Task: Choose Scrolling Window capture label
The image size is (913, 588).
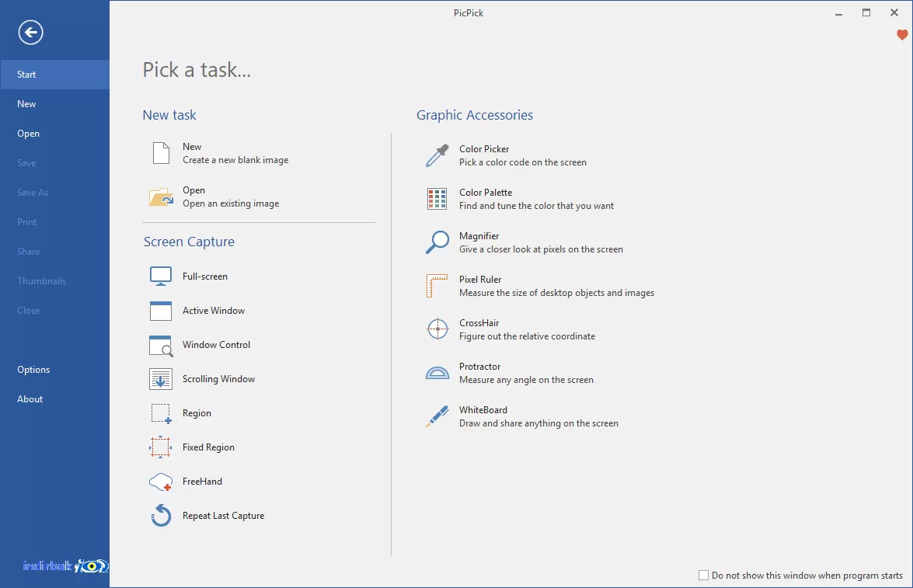Action: tap(218, 379)
